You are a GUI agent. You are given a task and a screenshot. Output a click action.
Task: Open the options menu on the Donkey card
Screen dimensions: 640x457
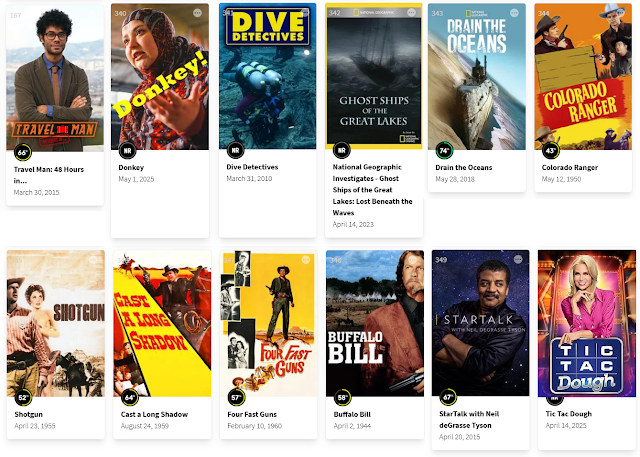pos(198,13)
